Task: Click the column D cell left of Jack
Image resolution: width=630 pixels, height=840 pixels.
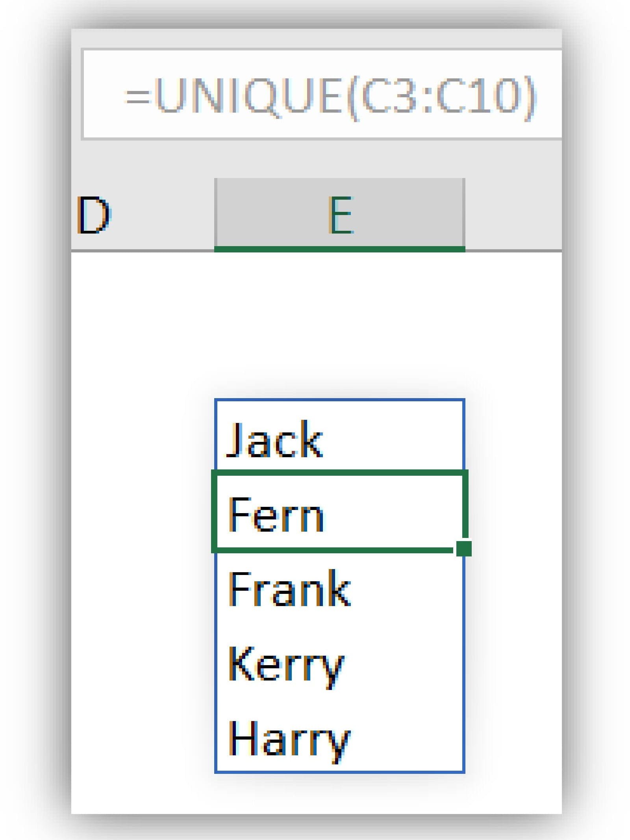Action: click(x=143, y=437)
